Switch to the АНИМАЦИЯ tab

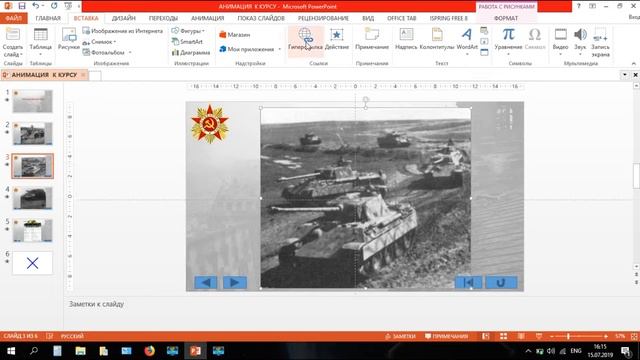point(207,18)
